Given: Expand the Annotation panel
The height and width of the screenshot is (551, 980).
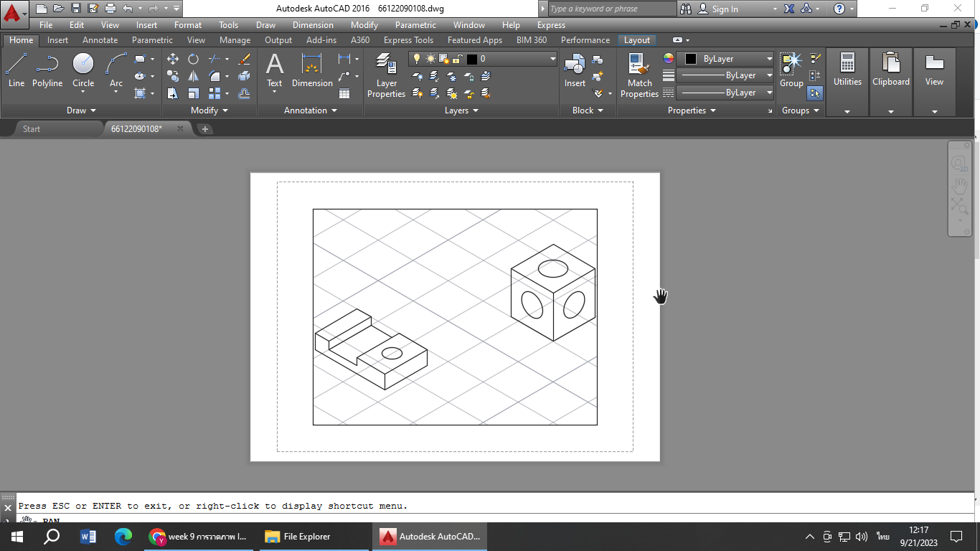Looking at the screenshot, I should [311, 110].
